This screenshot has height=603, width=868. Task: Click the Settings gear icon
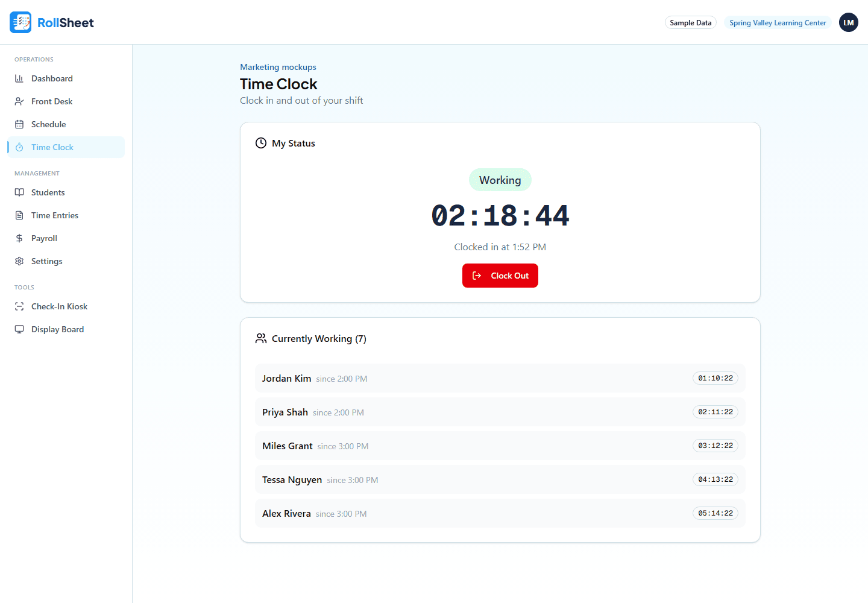pos(19,261)
